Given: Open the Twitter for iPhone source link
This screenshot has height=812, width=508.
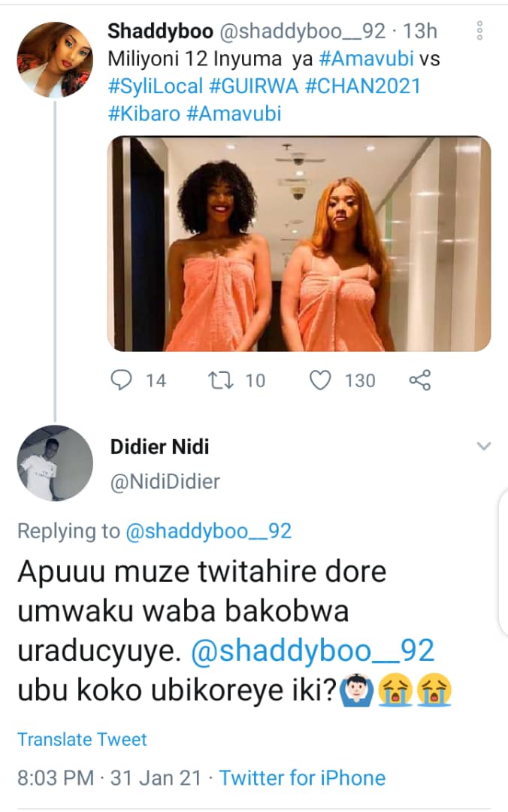Looking at the screenshot, I should tap(302, 777).
